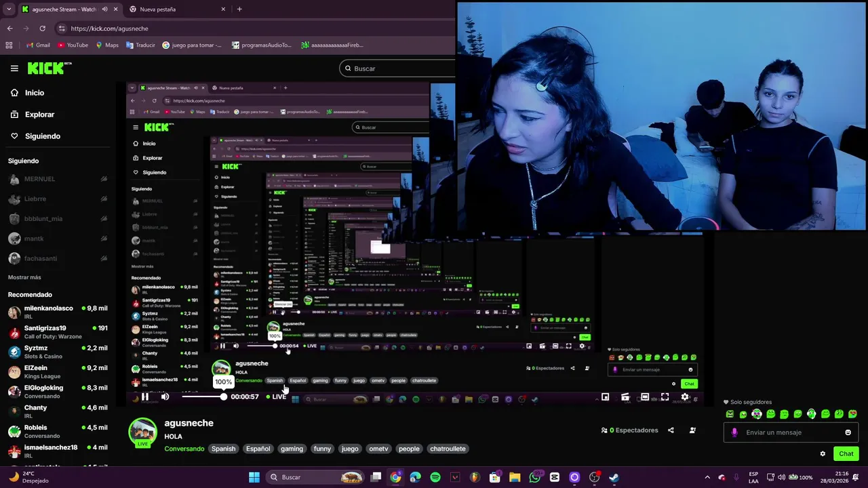Open bbblunt_mia followed channel

tap(58, 219)
